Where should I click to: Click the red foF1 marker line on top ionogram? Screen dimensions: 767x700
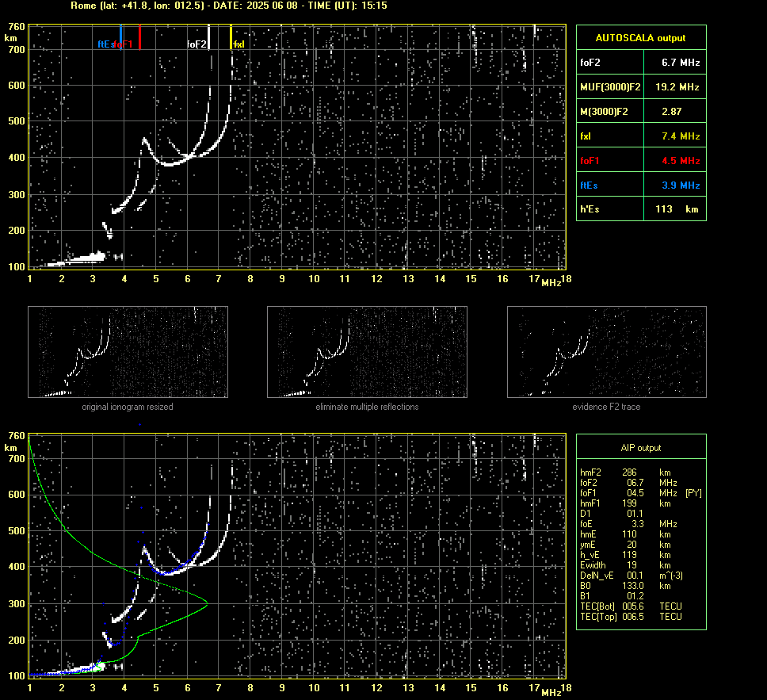click(x=140, y=37)
